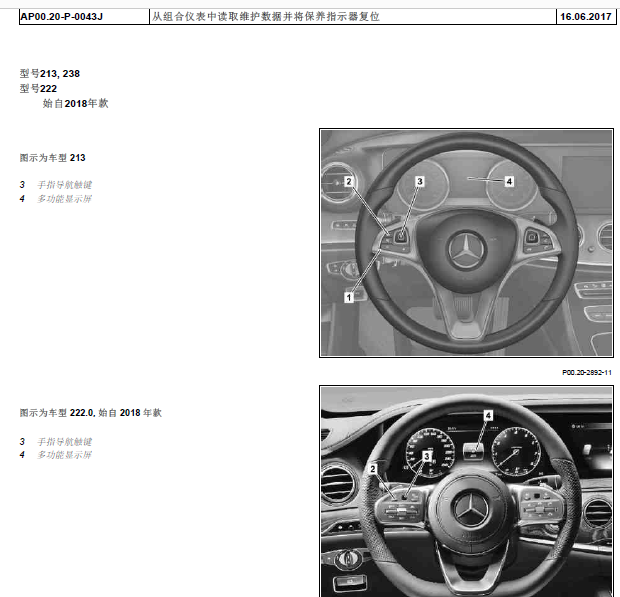620x597 pixels.
Task: Select the figure reference P00.20-2892-11
Action: [x=587, y=372]
